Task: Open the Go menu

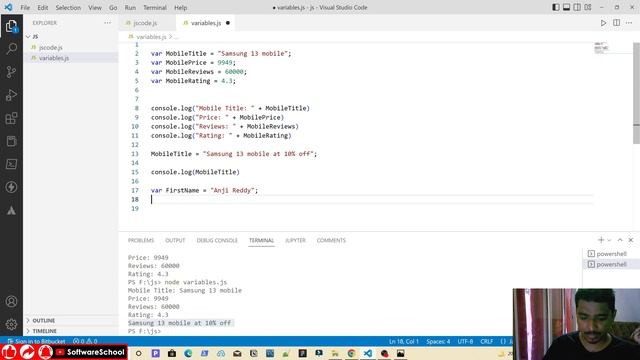Action: point(113,7)
